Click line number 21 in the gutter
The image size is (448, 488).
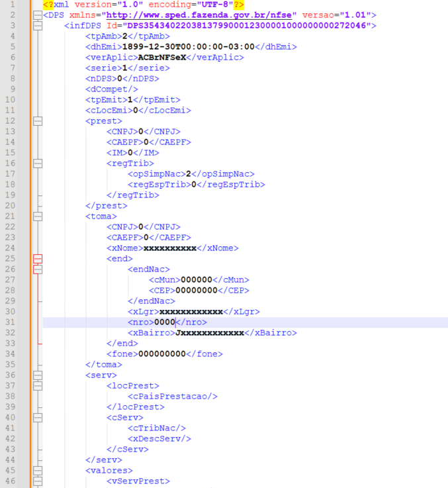click(10, 217)
